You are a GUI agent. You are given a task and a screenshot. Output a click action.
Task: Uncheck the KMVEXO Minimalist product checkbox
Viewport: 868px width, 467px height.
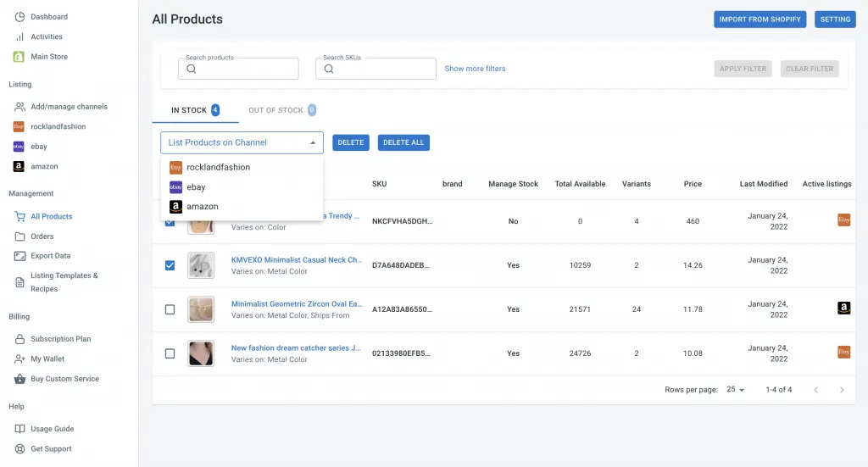(170, 265)
